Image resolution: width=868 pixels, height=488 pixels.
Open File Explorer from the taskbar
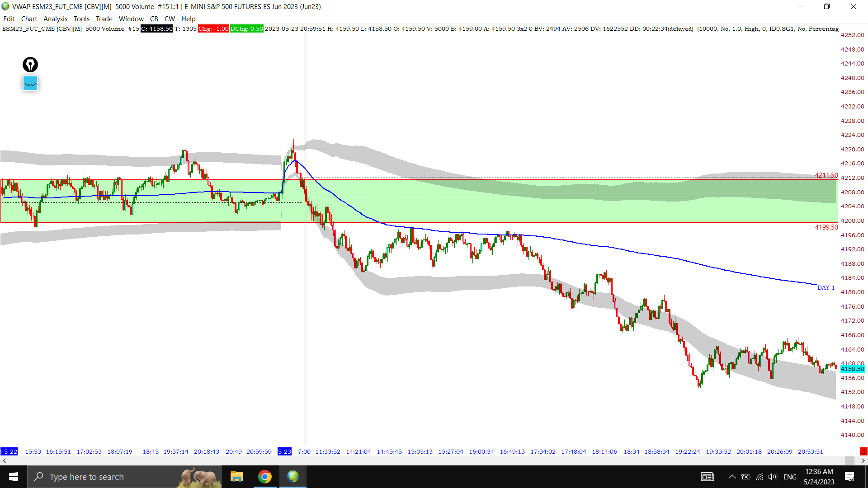tap(236, 477)
